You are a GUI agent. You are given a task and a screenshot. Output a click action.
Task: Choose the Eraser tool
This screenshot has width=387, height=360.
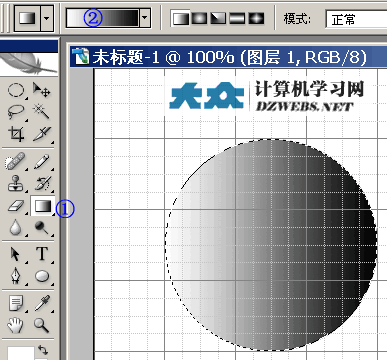click(16, 206)
